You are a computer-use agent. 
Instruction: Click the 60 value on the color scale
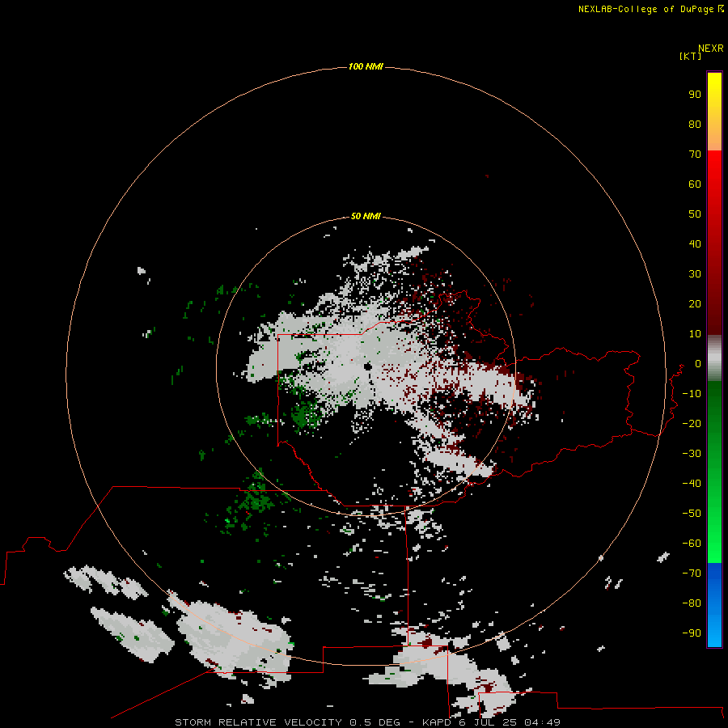(x=695, y=184)
